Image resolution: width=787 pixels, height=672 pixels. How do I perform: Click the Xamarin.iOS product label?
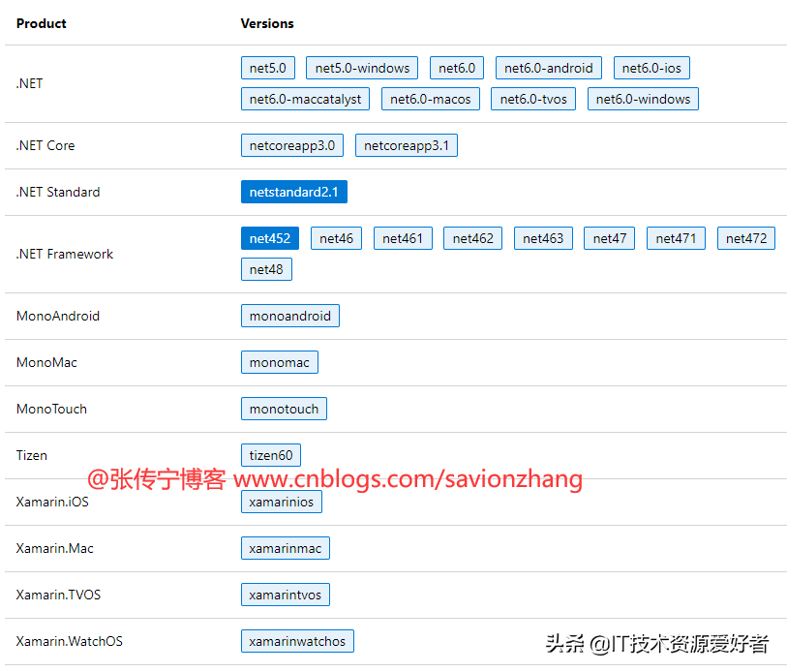[x=52, y=502]
